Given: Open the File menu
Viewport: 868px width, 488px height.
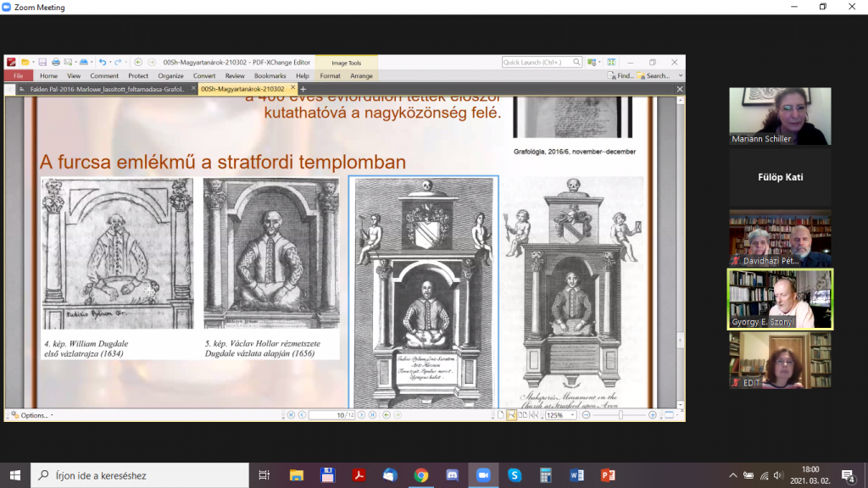Looking at the screenshot, I should [19, 75].
